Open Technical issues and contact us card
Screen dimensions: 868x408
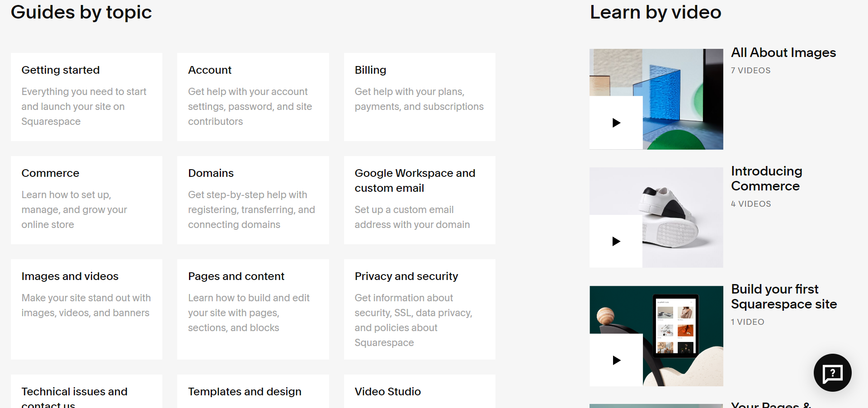tap(86, 393)
